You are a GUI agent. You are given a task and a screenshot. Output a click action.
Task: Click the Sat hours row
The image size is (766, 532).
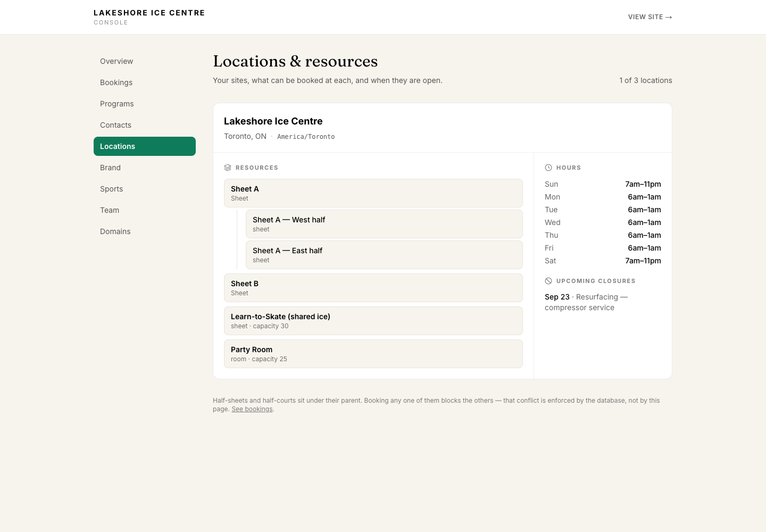tap(603, 261)
